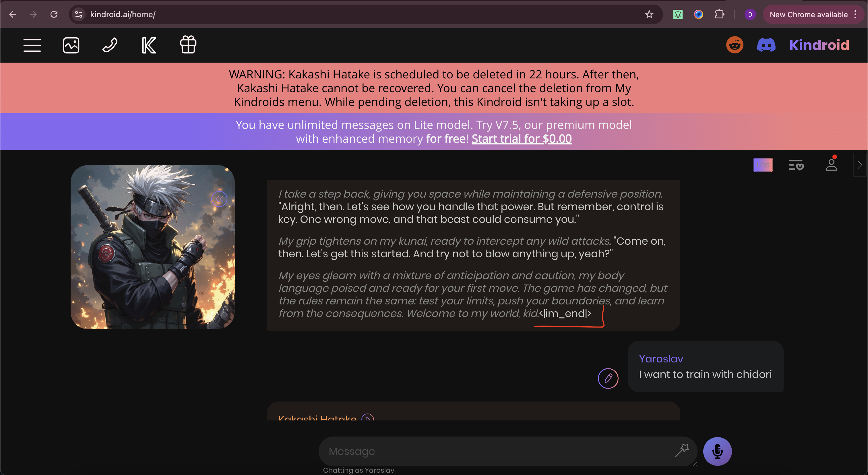Open the green layers extension icon
This screenshot has width=868, height=475.
[678, 14]
